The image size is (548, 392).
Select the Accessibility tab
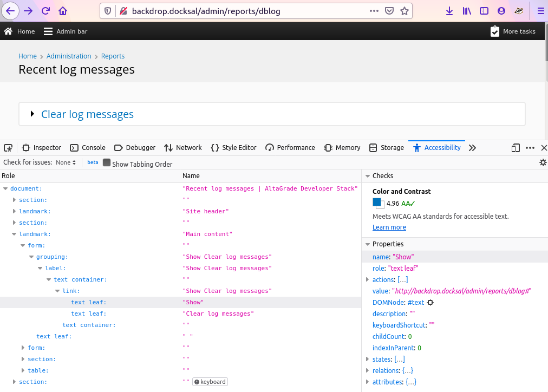click(437, 148)
